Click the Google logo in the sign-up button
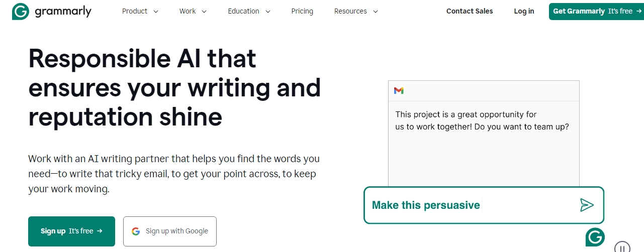644x252 pixels. 136,231
